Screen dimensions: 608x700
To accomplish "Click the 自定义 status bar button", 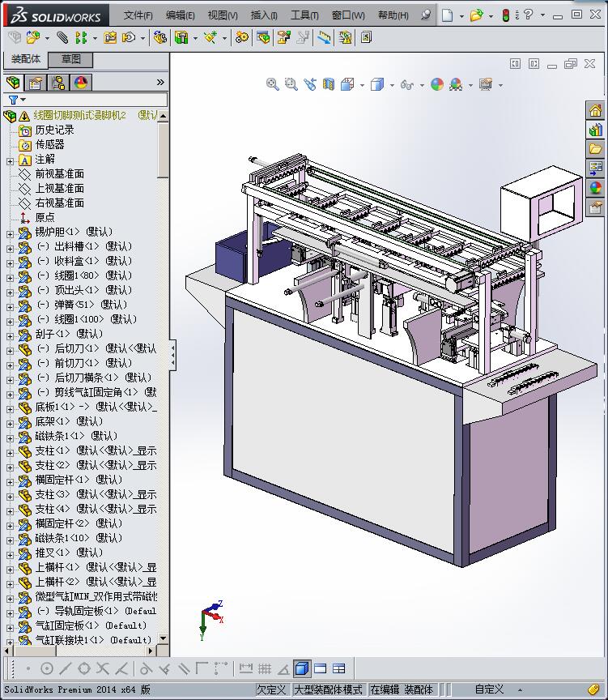I will [489, 689].
